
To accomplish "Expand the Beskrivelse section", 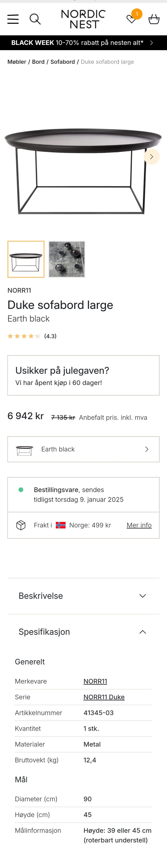I will pyautogui.click(x=83, y=596).
